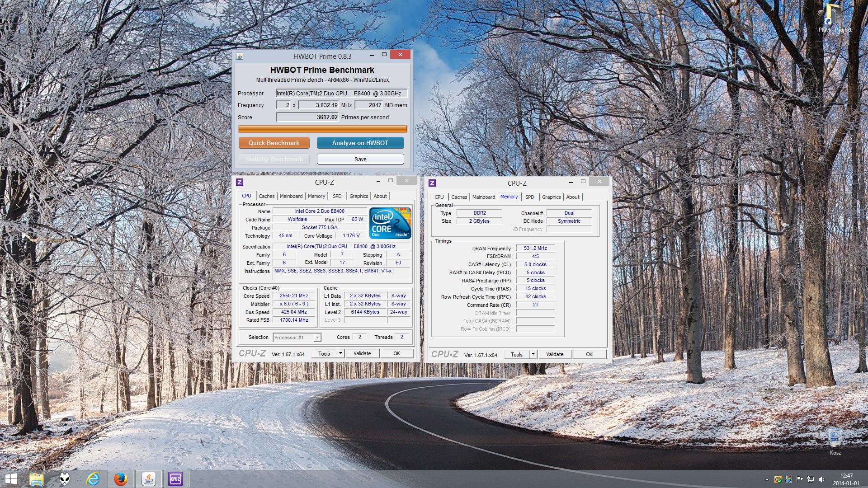Screen dimensions: 868x488
Task: Open network status tray icon
Action: coord(811,479)
